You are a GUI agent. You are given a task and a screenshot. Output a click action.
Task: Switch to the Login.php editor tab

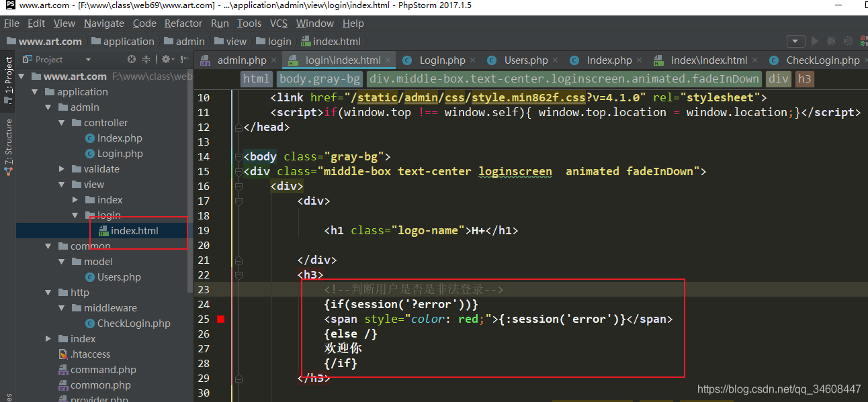pyautogui.click(x=440, y=60)
